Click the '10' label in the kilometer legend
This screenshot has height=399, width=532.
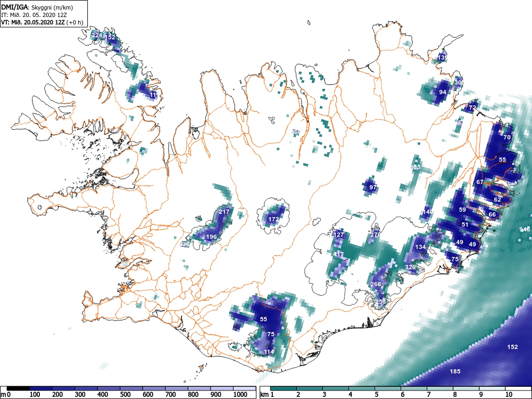click(x=509, y=395)
